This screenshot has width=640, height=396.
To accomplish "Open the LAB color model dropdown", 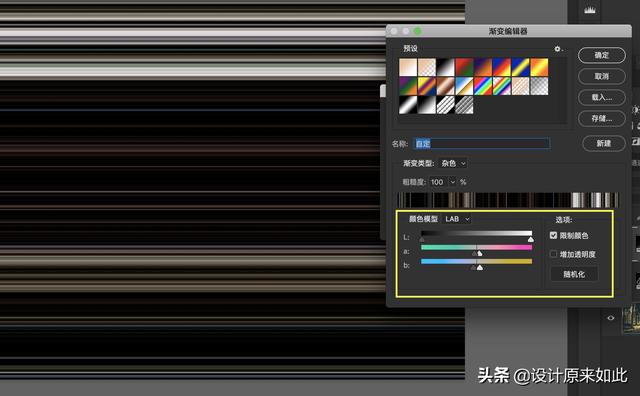I will (457, 219).
